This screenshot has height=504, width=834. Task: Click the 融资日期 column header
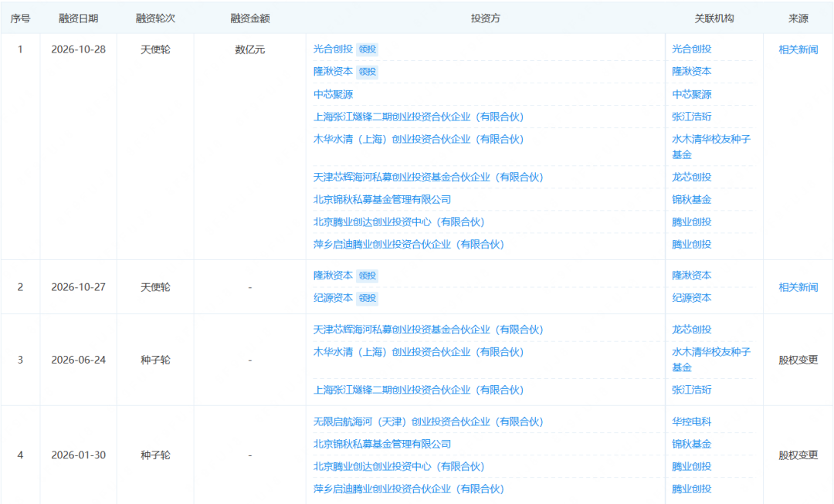tap(78, 19)
